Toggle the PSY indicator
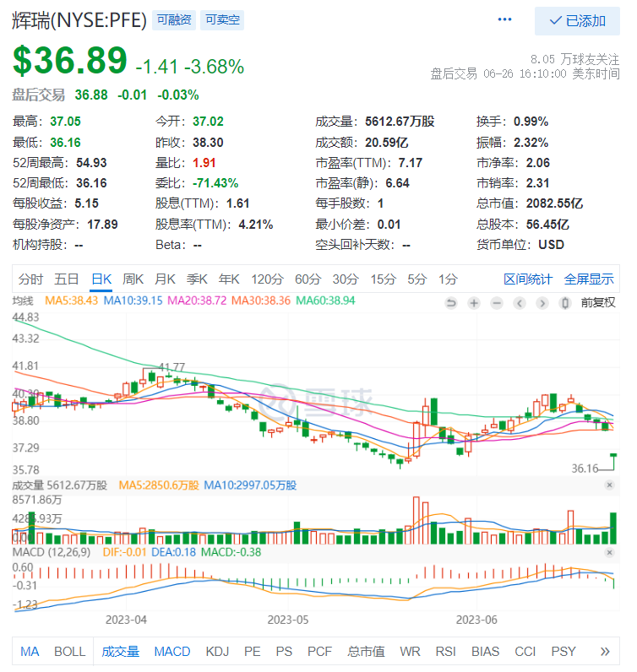This screenshot has width=637, height=672. [x=563, y=652]
